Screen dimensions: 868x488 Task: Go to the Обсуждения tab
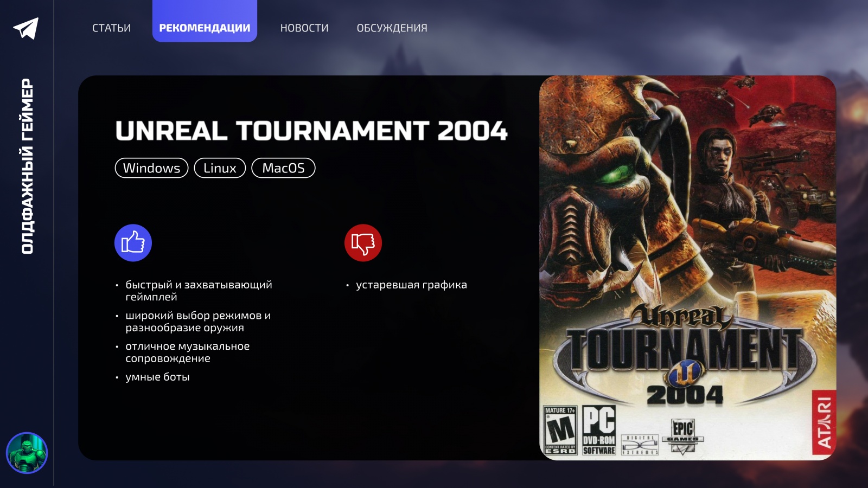(x=392, y=28)
